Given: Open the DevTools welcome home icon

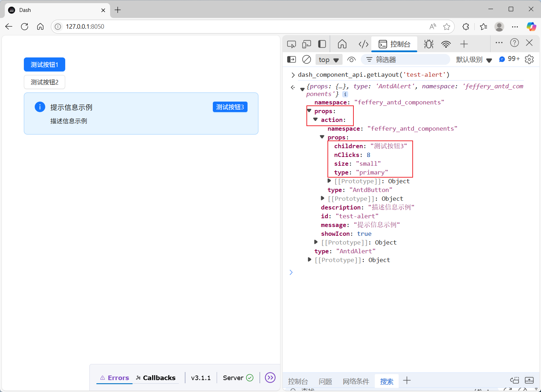Looking at the screenshot, I should [x=342, y=44].
